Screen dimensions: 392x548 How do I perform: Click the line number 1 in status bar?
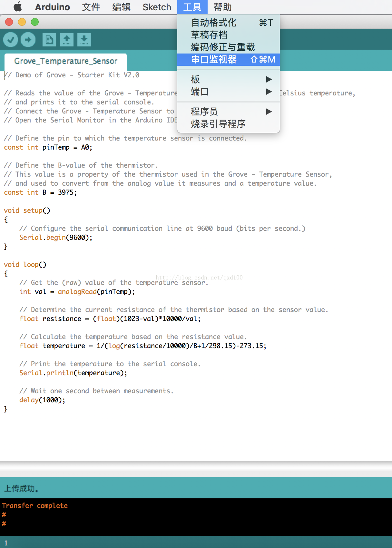tap(6, 543)
